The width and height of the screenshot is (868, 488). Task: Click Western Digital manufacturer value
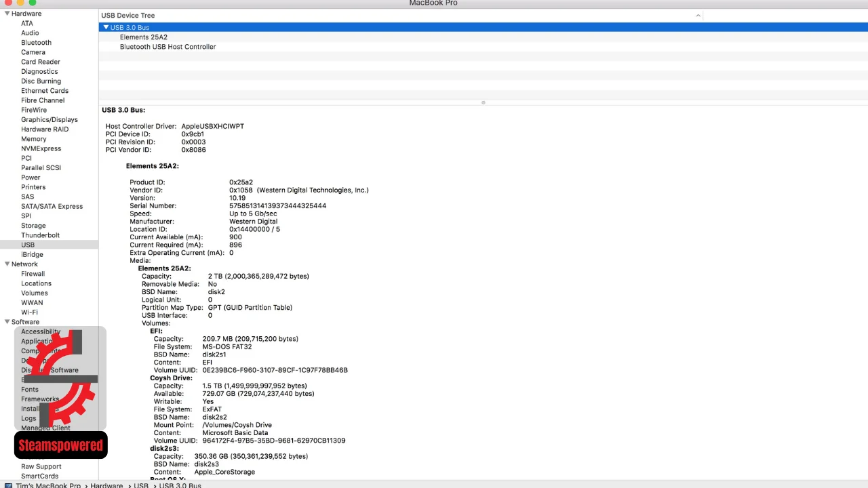(253, 222)
